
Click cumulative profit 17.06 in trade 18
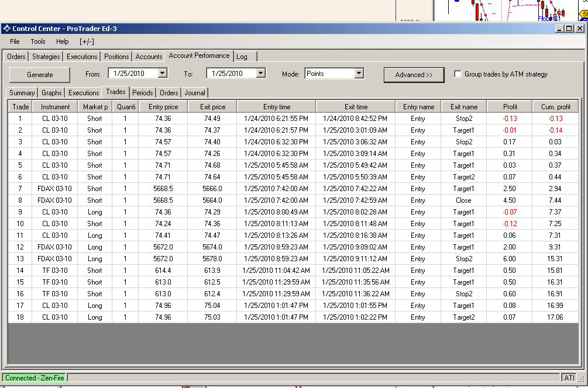[x=555, y=317]
